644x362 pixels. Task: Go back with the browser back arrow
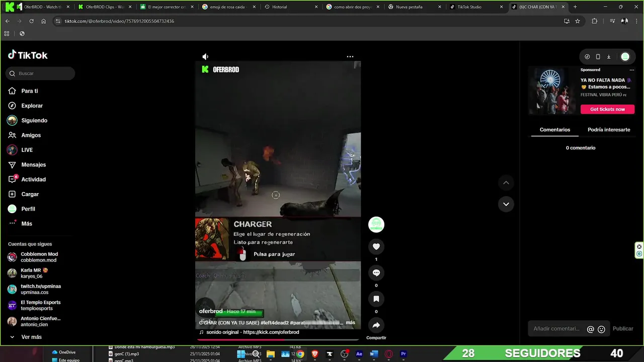(x=7, y=21)
